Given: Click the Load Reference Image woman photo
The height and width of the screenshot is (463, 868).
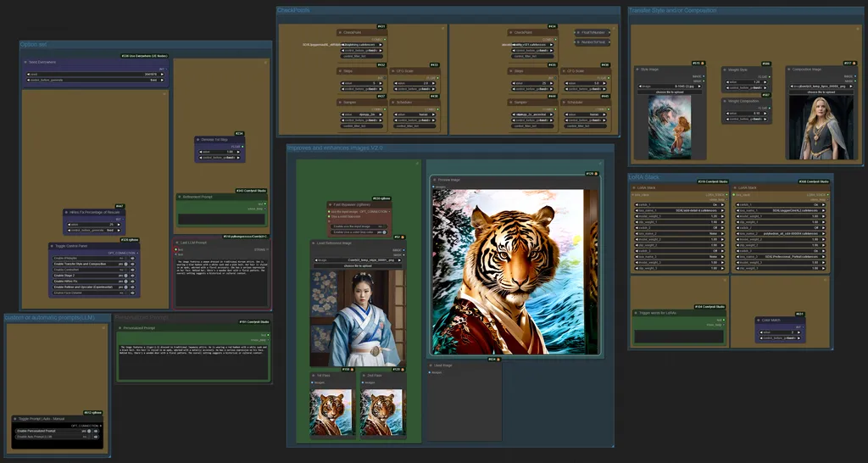Looking at the screenshot, I should [x=359, y=318].
